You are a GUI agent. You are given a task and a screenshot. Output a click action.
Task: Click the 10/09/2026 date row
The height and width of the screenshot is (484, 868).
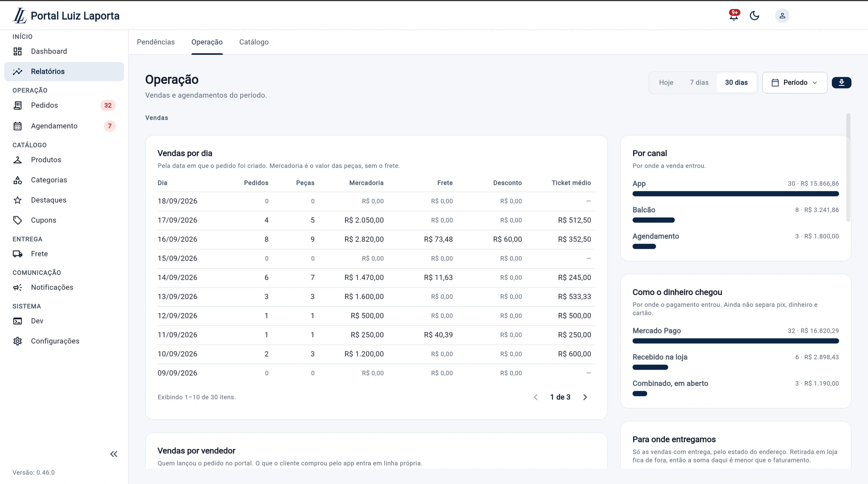[376, 354]
